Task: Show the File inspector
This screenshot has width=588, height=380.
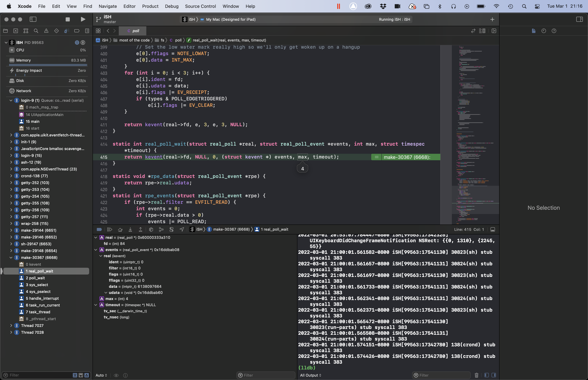Action: click(533, 31)
